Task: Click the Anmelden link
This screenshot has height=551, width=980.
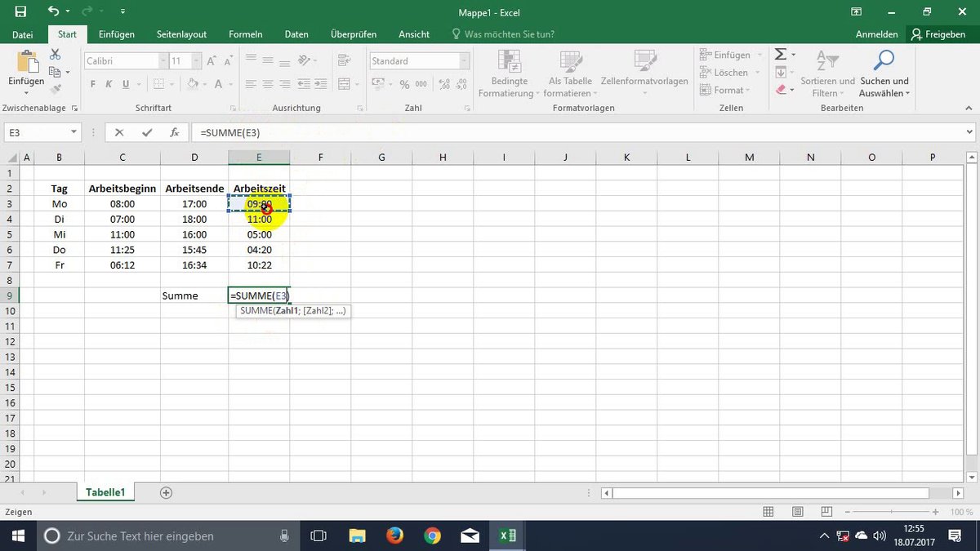Action: pyautogui.click(x=876, y=34)
